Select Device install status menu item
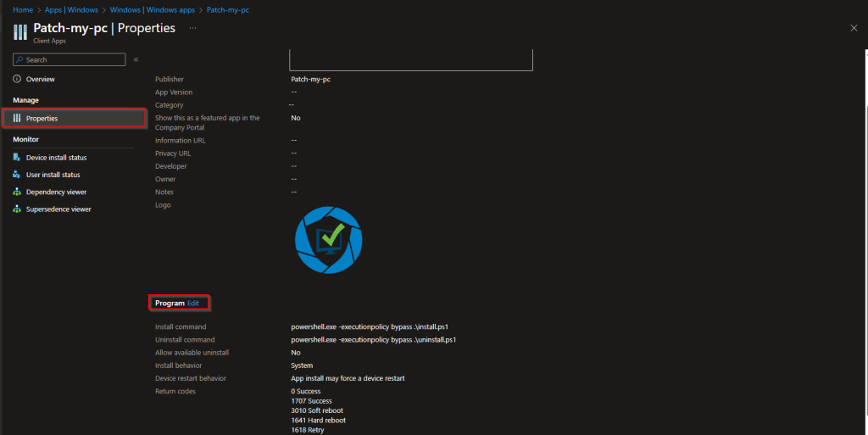This screenshot has height=435, width=868. click(x=56, y=157)
